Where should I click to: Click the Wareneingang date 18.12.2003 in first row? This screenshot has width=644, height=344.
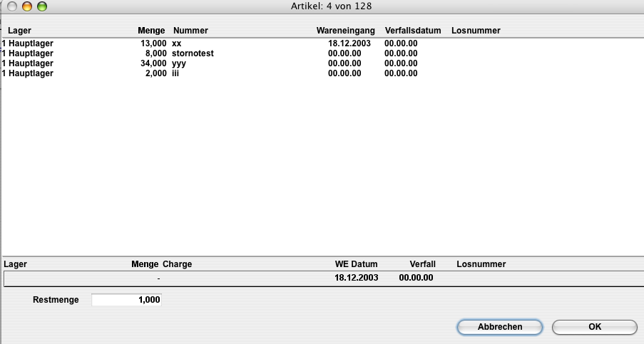point(344,43)
